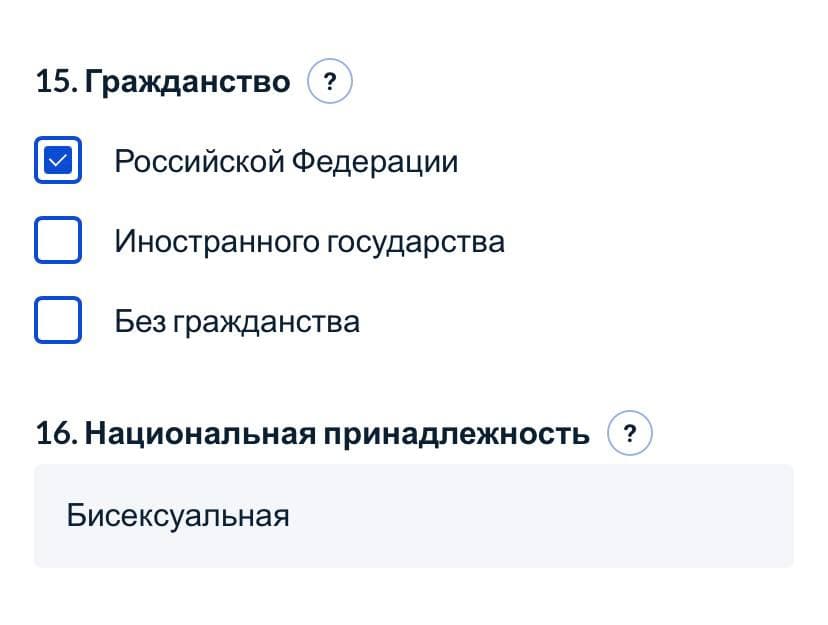Check the Иностранного государства checkbox
Image resolution: width=828 pixels, height=625 pixels.
pos(58,241)
